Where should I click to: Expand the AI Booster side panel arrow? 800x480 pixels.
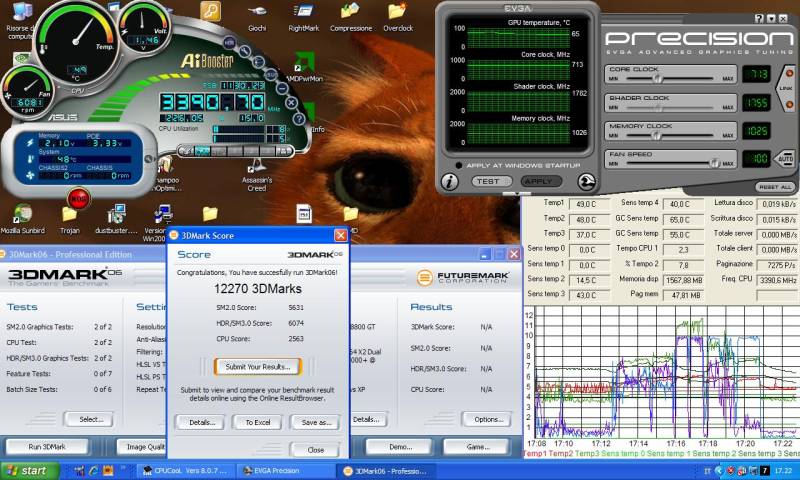click(x=148, y=159)
